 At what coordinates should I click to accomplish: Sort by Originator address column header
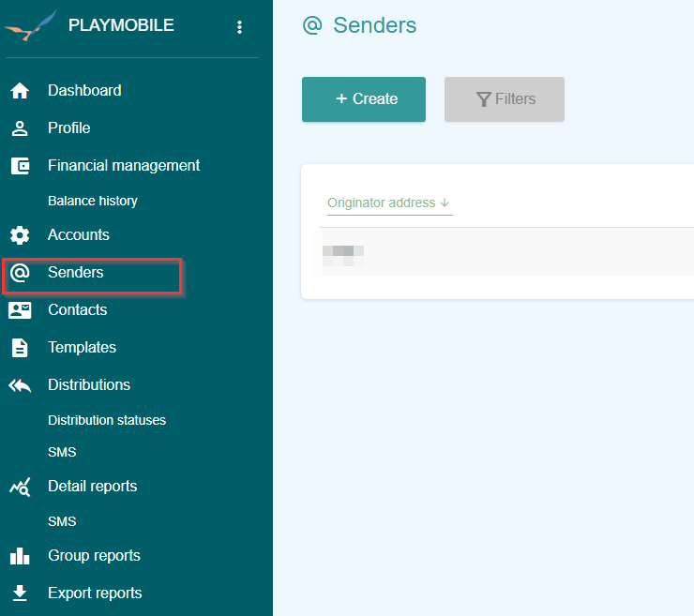tap(388, 203)
